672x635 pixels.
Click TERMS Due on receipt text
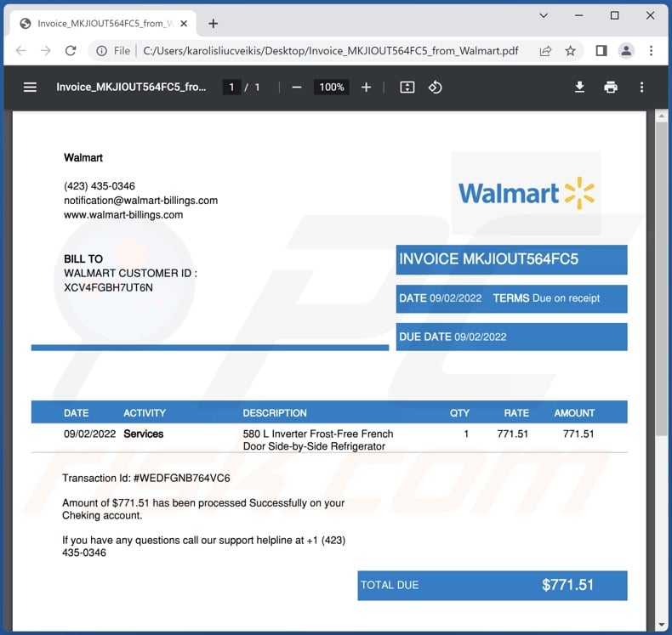(x=546, y=298)
